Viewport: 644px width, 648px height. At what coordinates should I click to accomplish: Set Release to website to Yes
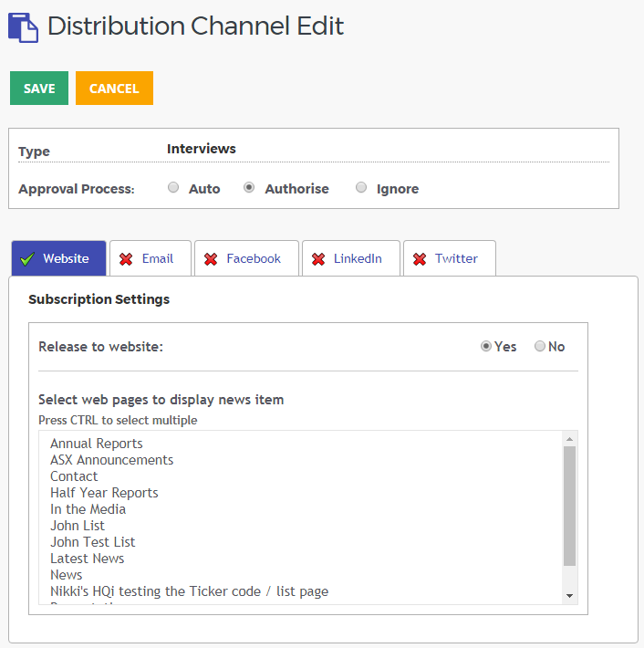click(x=486, y=346)
